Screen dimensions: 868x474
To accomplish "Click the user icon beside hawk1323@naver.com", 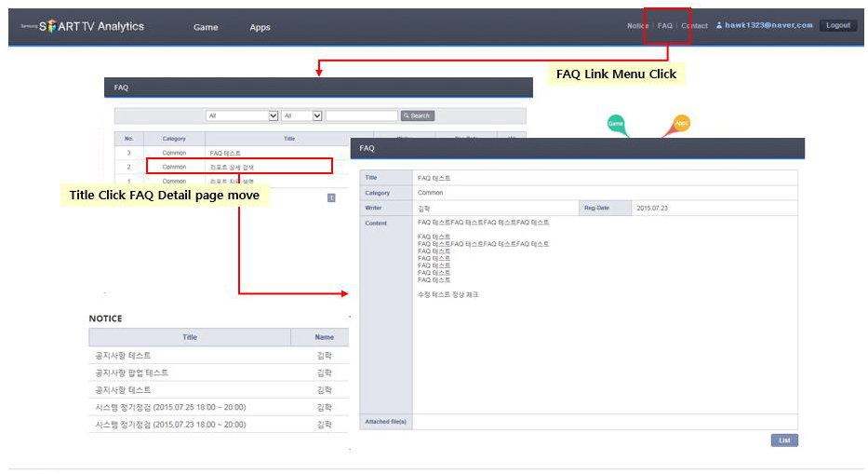I will click(x=719, y=25).
